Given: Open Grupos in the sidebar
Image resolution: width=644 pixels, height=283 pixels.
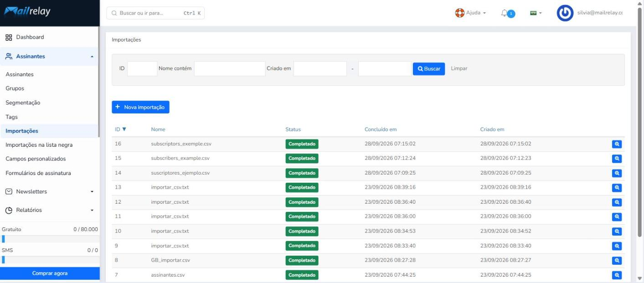Looking at the screenshot, I should coord(15,88).
